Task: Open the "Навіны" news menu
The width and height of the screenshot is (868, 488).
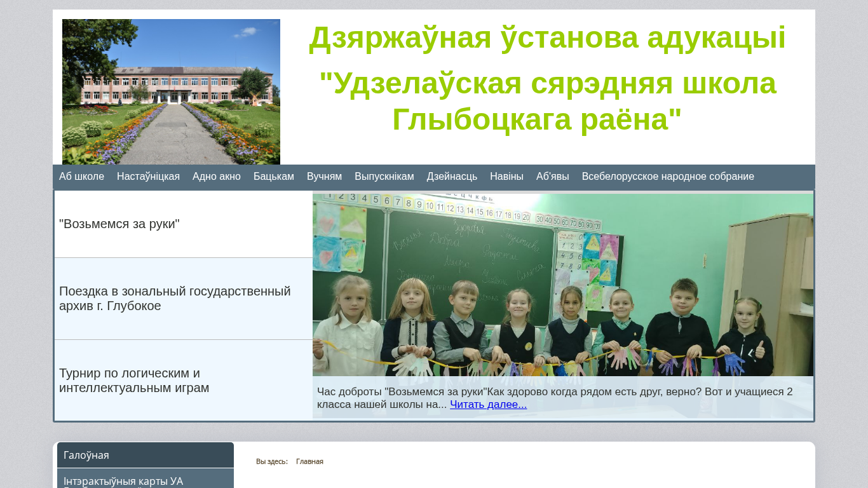Action: [x=506, y=177]
